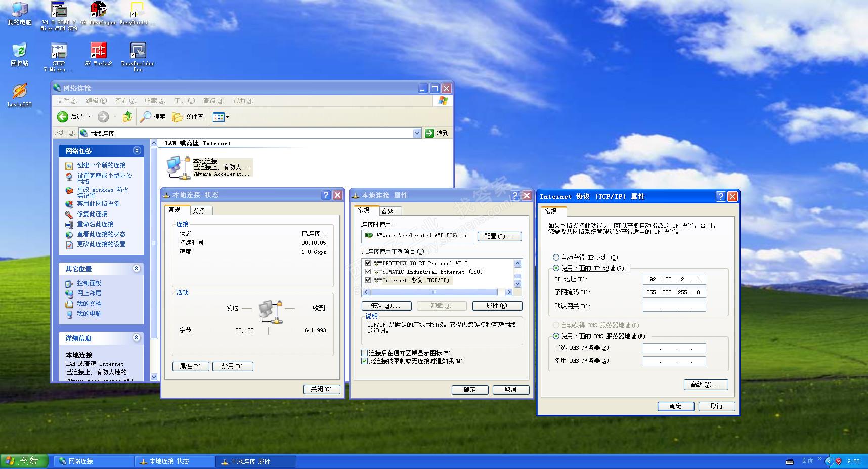Toggle PROFINET IO RT-Protocol V2.0 checkbox
The image size is (868, 469).
click(368, 263)
